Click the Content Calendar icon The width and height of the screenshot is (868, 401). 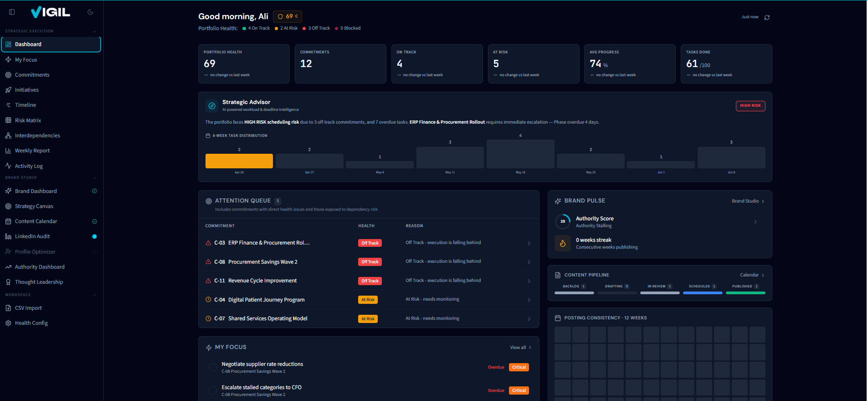(x=8, y=221)
